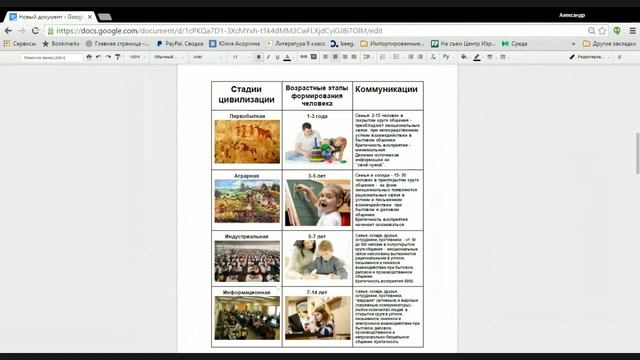Toggle bold formatting
The image size is (640, 360).
[x=258, y=57]
